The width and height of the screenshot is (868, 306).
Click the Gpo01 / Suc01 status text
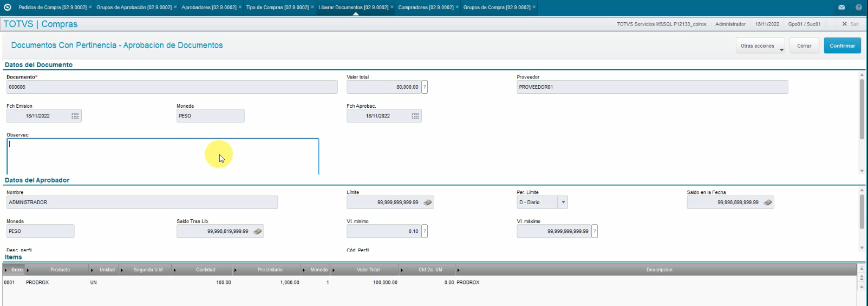click(804, 24)
